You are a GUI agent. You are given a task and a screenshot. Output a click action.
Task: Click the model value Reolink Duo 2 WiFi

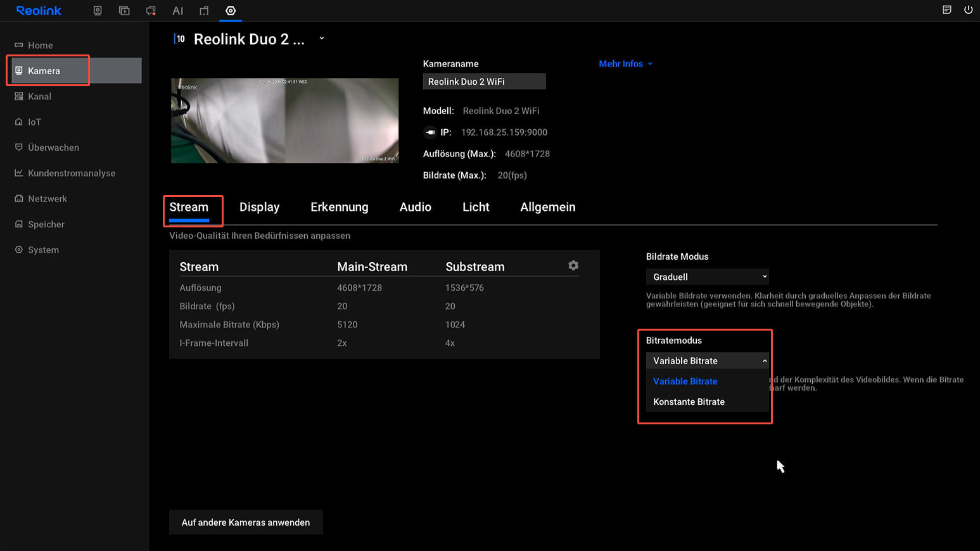[501, 111]
